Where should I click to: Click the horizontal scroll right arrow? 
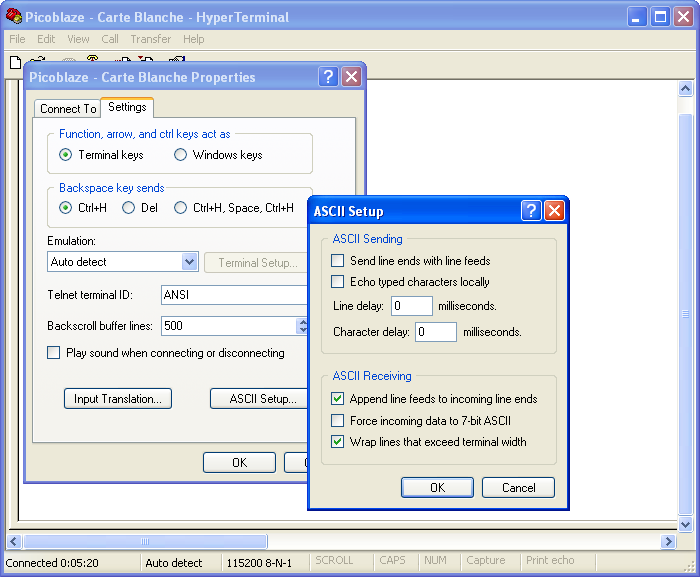coord(668,542)
